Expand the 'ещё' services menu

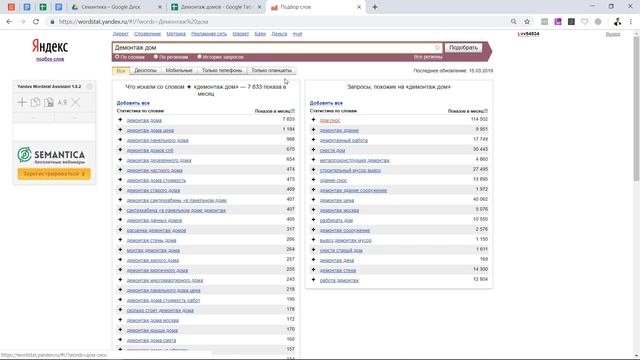[297, 34]
